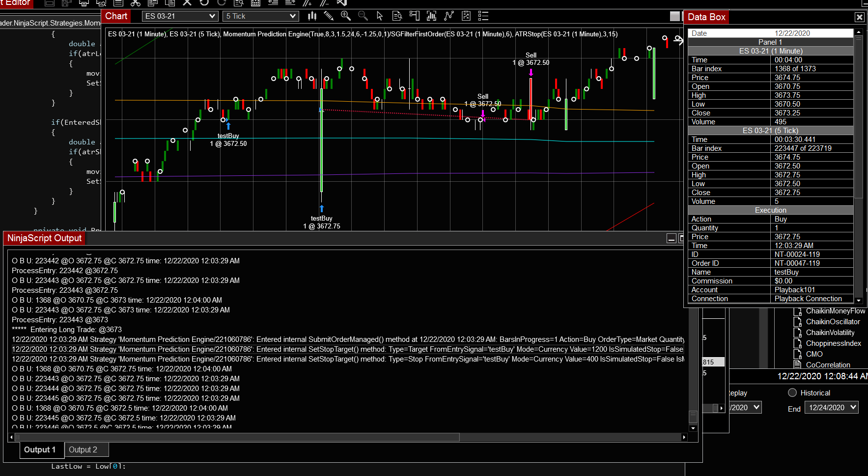Screen dimensions: 868x476
Task: Open the 5 Tick interval dropdown
Action: pos(260,16)
